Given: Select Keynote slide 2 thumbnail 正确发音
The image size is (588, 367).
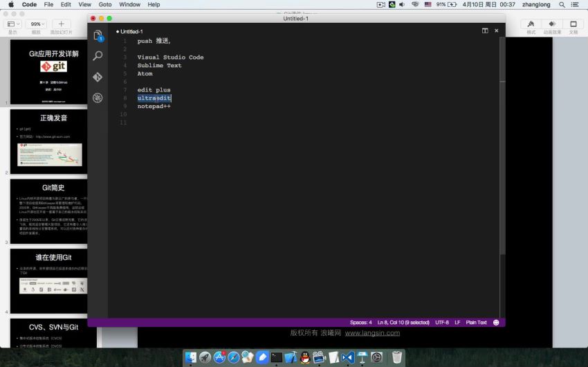Looking at the screenshot, I should pyautogui.click(x=48, y=141).
